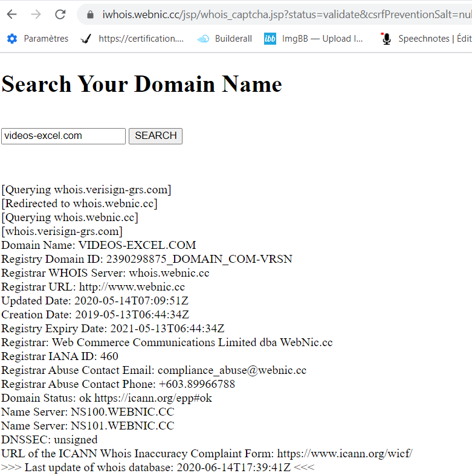Click the last update of whois database line

(x=157, y=468)
